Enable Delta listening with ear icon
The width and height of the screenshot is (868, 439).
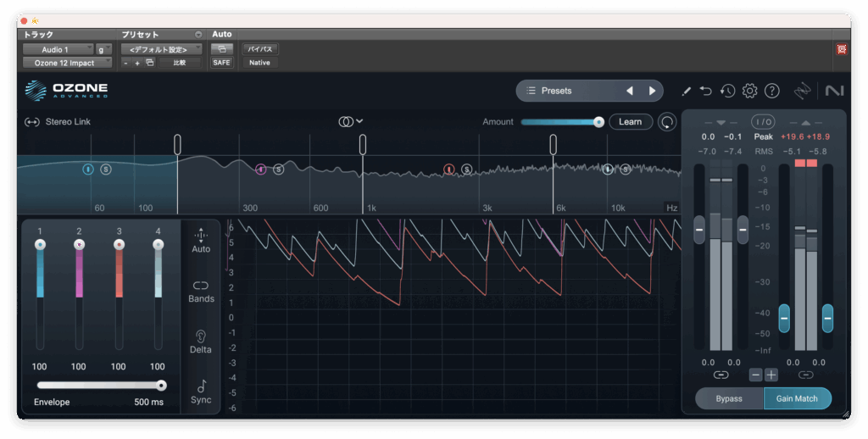pyautogui.click(x=201, y=341)
